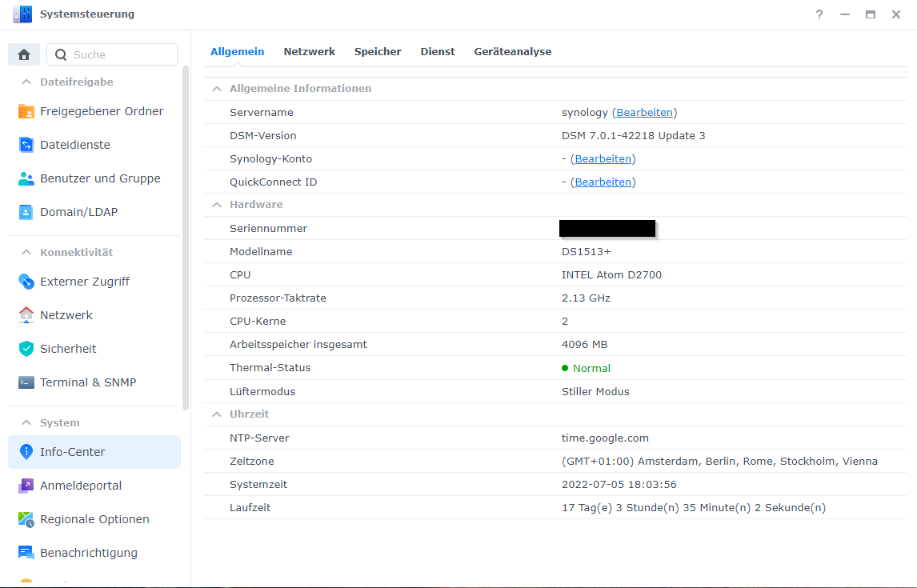This screenshot has width=917, height=588.
Task: Maximize the Systemsteuerung window
Action: pos(871,14)
